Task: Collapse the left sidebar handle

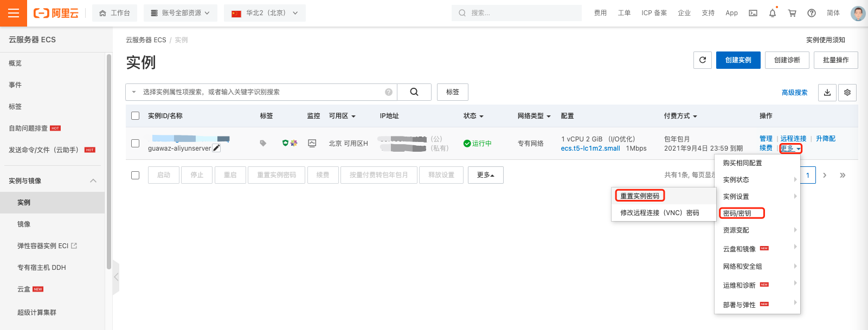Action: click(x=116, y=277)
